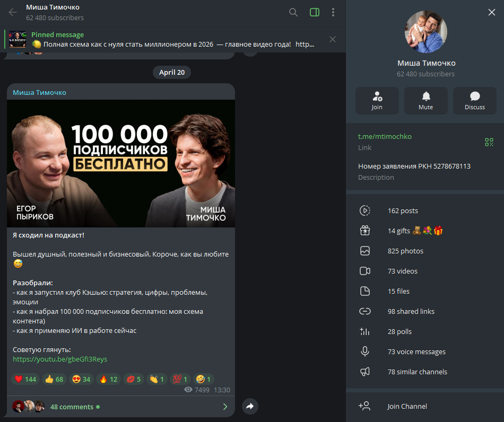Image resolution: width=504 pixels, height=422 pixels.
Task: Go back using the header arrow
Action: coord(13,12)
